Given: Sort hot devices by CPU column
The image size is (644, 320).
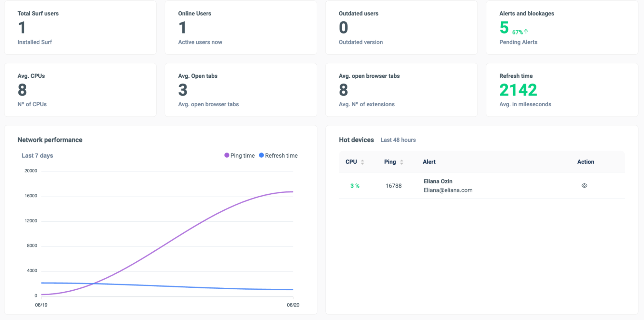Looking at the screenshot, I should coord(355,162).
